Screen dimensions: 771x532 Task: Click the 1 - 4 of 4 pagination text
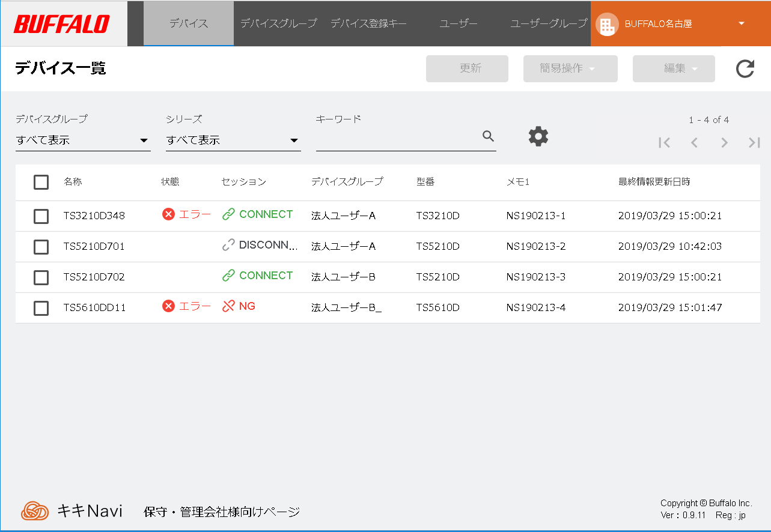(x=709, y=120)
